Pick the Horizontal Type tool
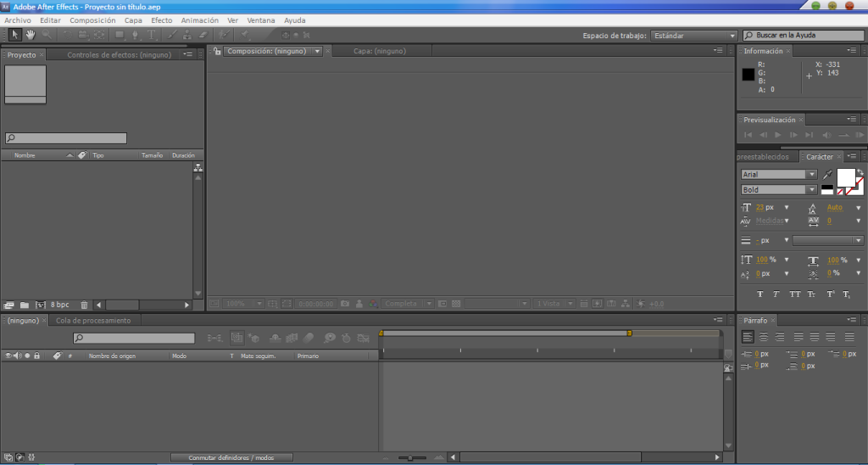Image resolution: width=868 pixels, height=465 pixels. (x=153, y=35)
